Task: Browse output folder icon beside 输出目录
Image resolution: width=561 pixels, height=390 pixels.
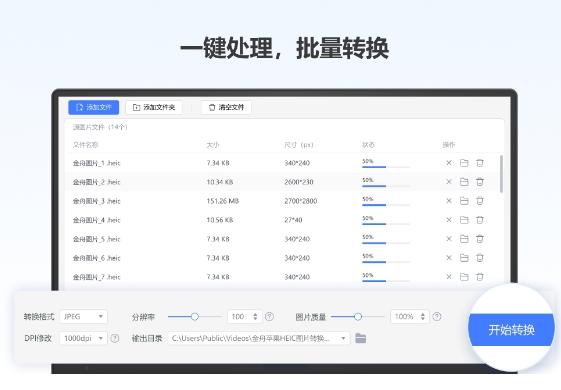Action: click(361, 338)
